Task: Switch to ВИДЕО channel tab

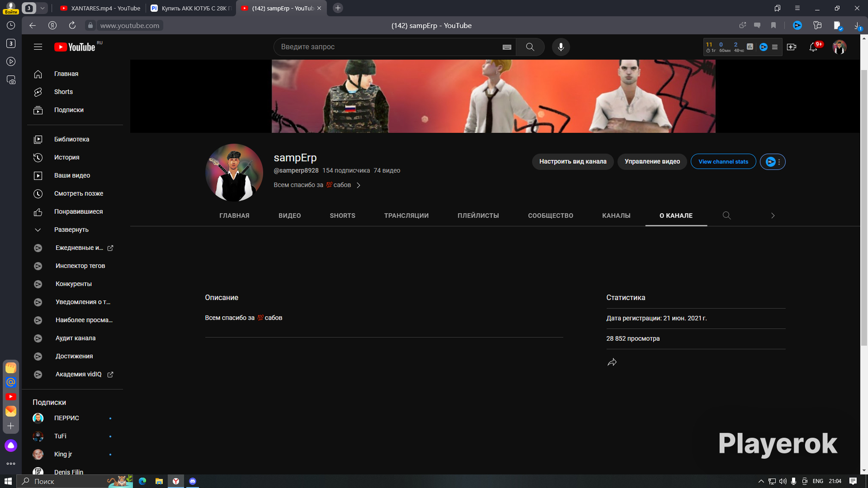Action: click(x=289, y=215)
